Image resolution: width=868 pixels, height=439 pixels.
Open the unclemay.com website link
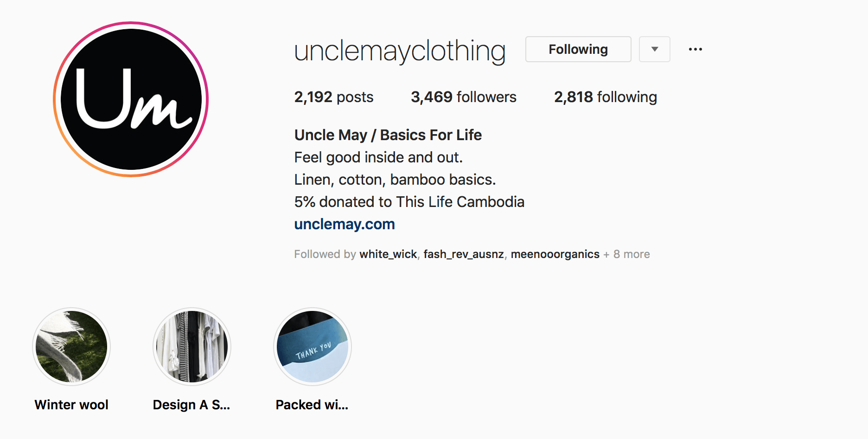point(344,224)
